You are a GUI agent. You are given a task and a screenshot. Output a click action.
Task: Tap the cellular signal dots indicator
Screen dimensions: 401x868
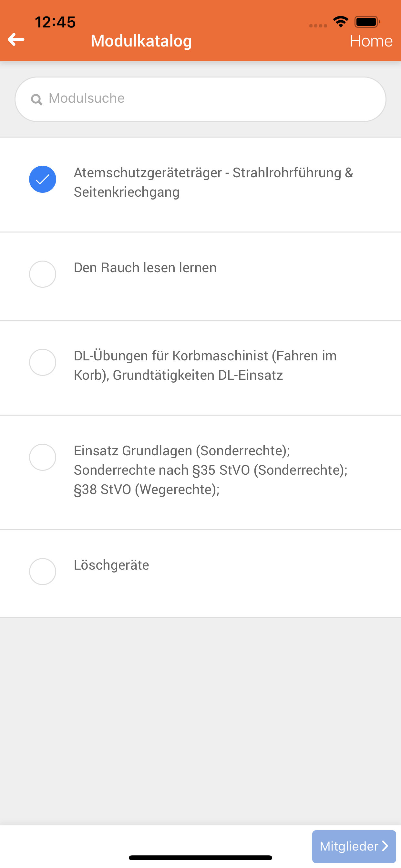click(x=318, y=26)
